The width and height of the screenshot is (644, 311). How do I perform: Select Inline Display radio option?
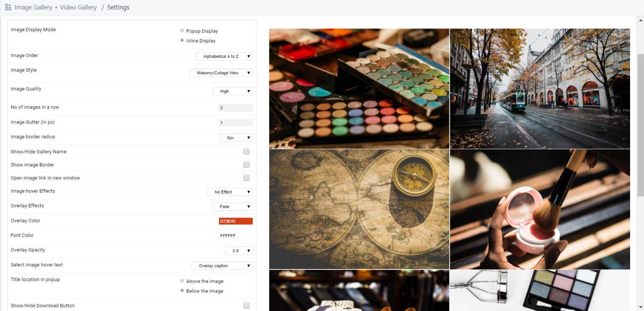tap(182, 40)
